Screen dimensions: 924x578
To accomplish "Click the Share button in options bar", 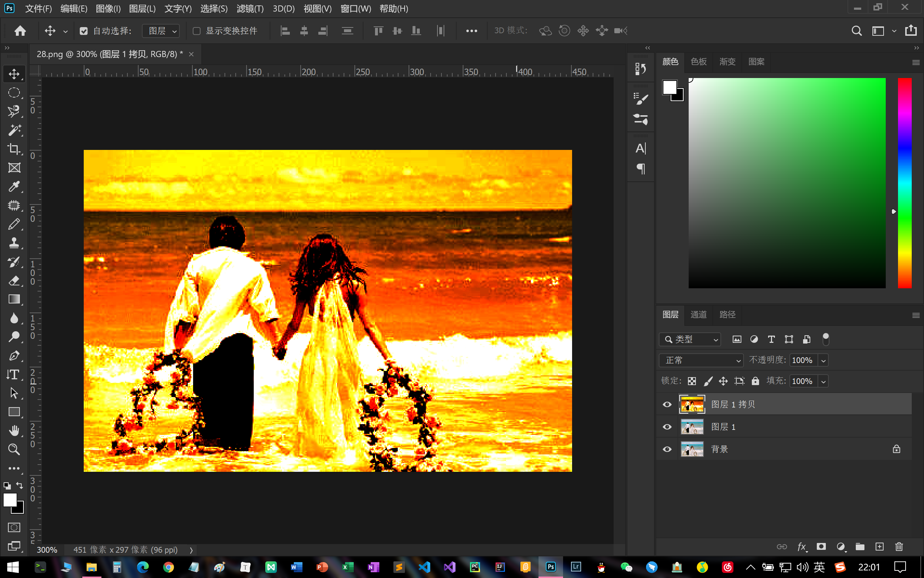I will click(x=911, y=30).
